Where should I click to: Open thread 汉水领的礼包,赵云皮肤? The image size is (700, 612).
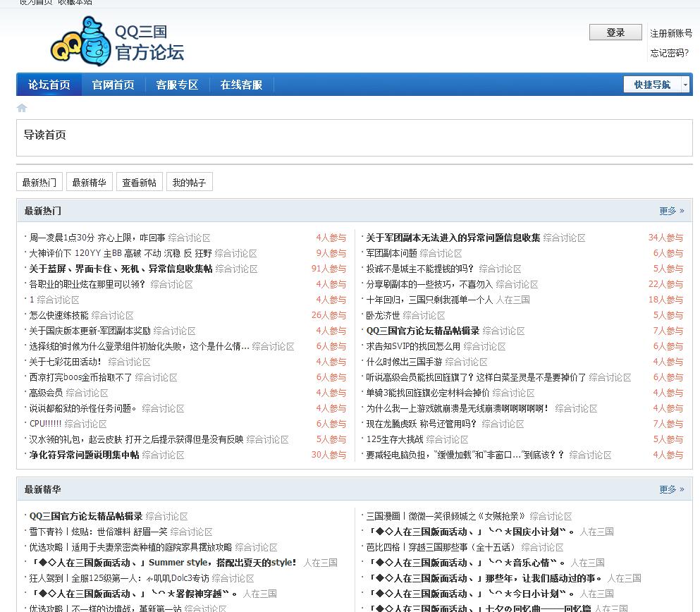point(137,439)
